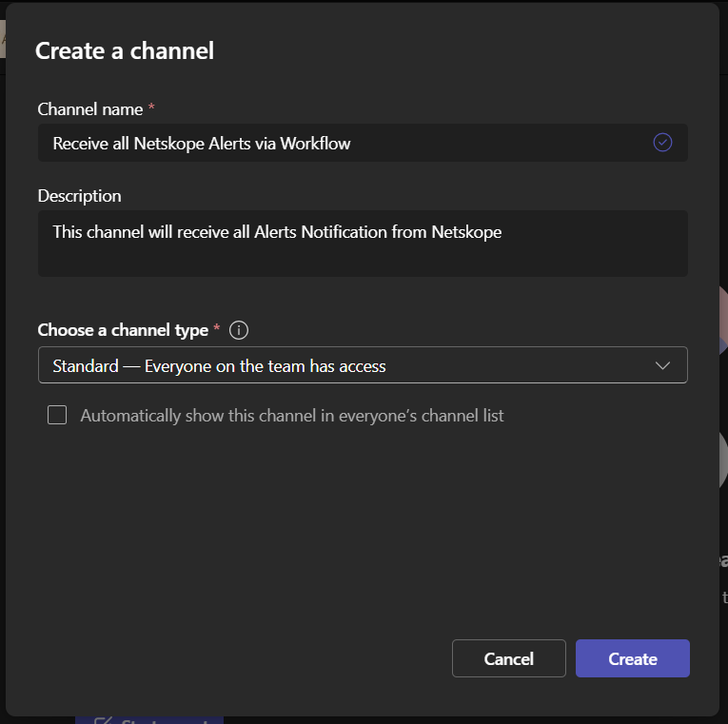This screenshot has width=728, height=724.
Task: Click into the Channel name input field
Action: pyautogui.click(x=363, y=143)
